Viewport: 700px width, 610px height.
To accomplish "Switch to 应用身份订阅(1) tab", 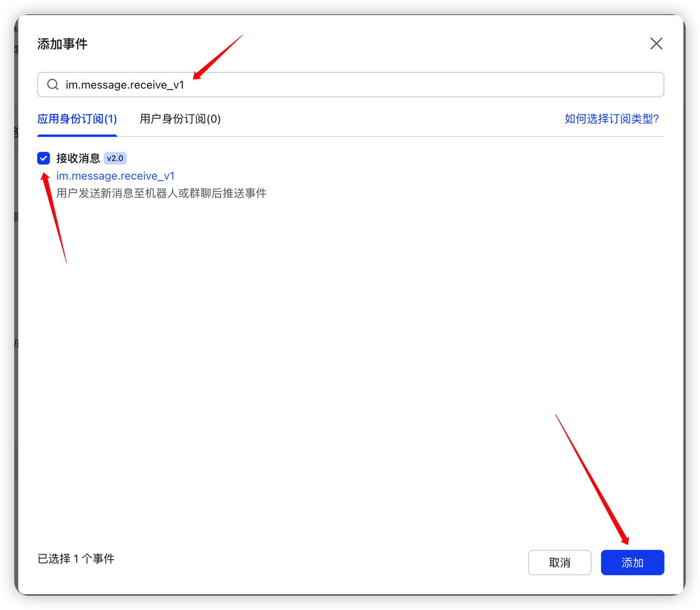I will (x=77, y=119).
